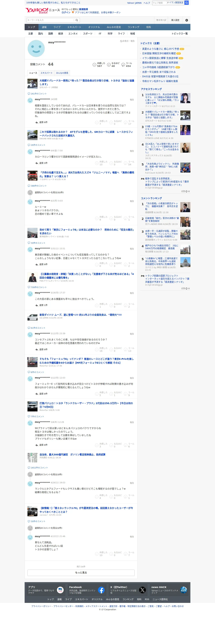Image resolution: width=215 pixels, height=644 pixels.
Task: Close the second sidebar ad with X
Action: click(x=189, y=289)
